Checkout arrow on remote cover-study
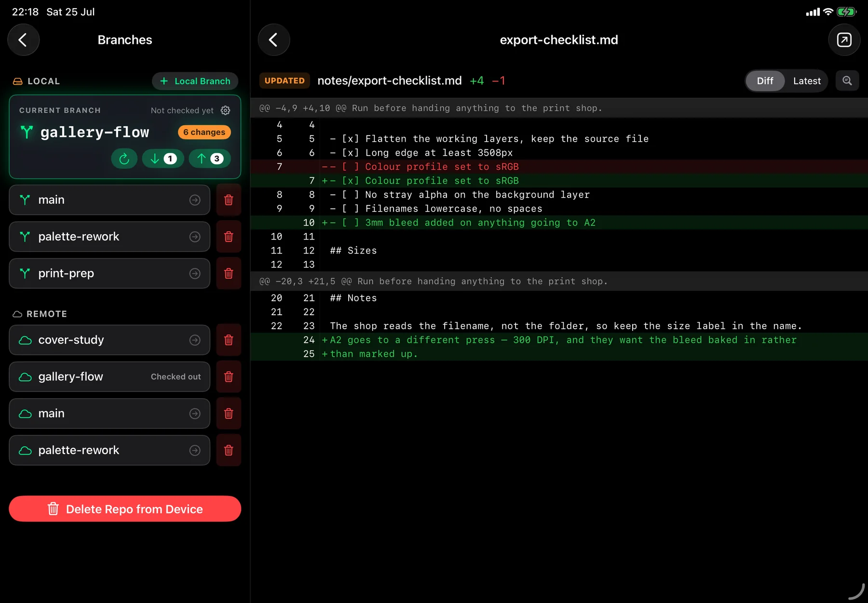Viewport: 868px width, 603px height. [195, 340]
